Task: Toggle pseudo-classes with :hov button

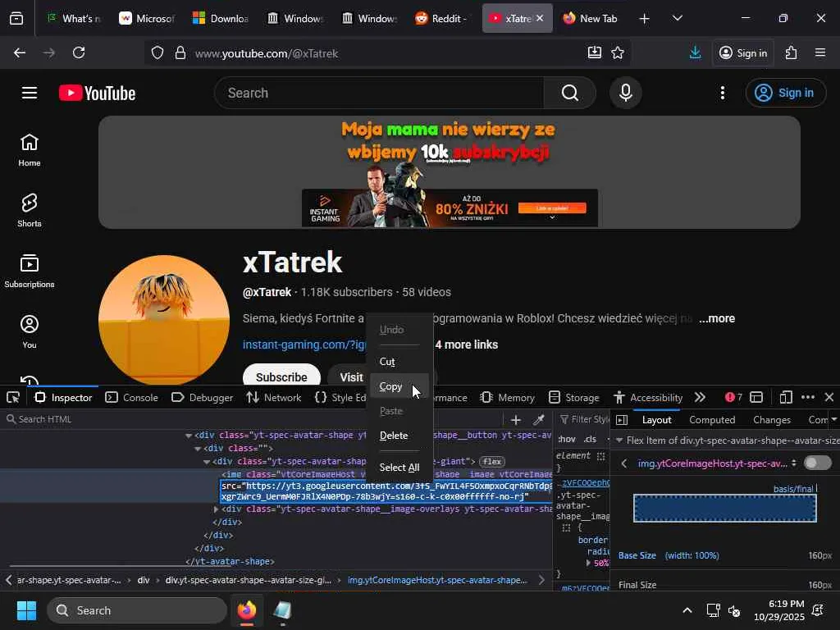Action: 566,440
